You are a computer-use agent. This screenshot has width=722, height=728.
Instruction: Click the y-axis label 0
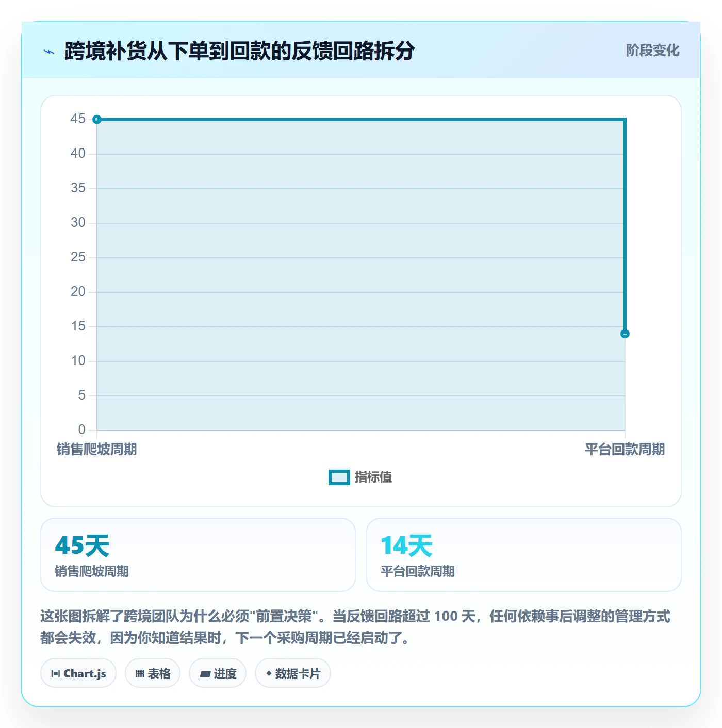coord(81,430)
